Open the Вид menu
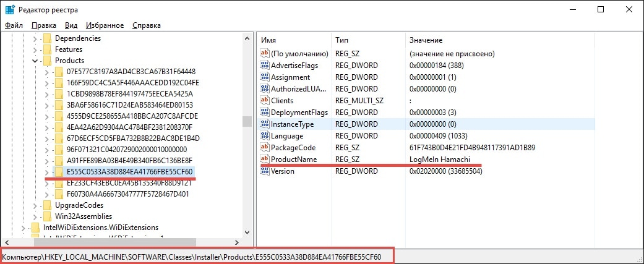This screenshot has height=264, width=644. (71, 25)
